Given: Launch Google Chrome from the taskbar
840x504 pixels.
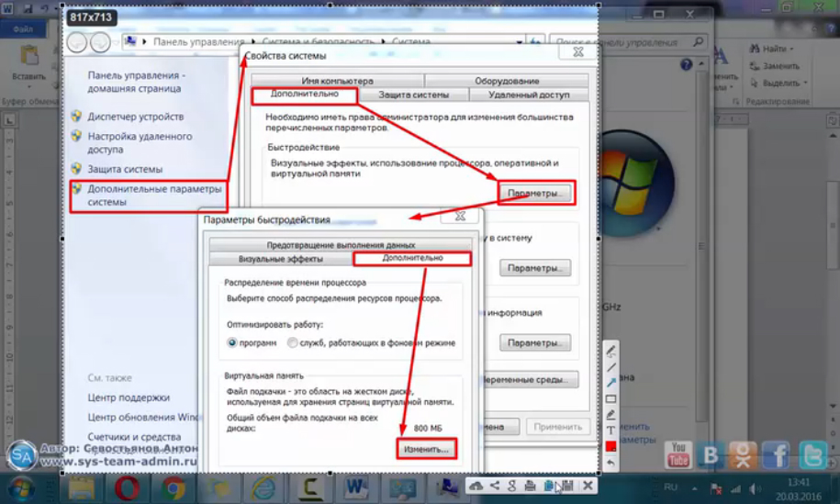Looking at the screenshot, I should pos(173,488).
